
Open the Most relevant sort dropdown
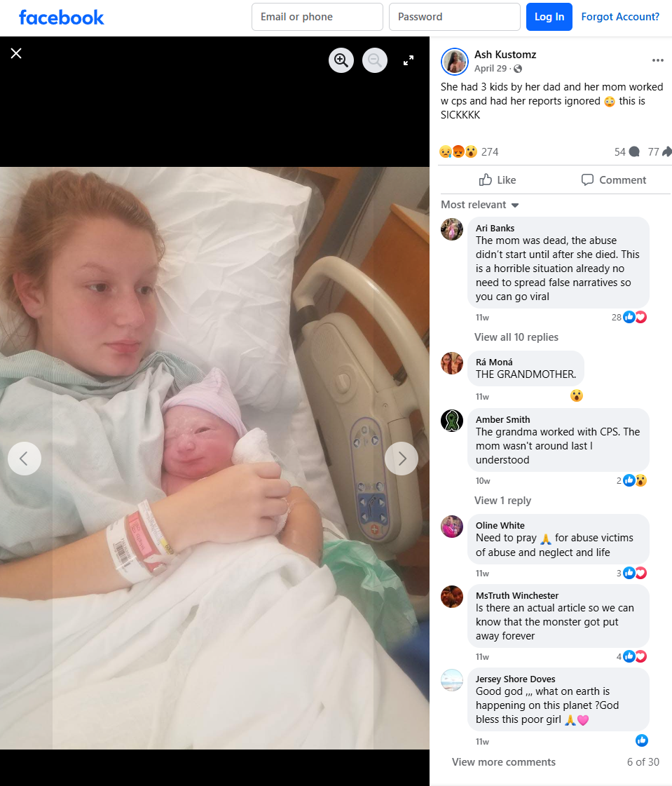pos(479,205)
